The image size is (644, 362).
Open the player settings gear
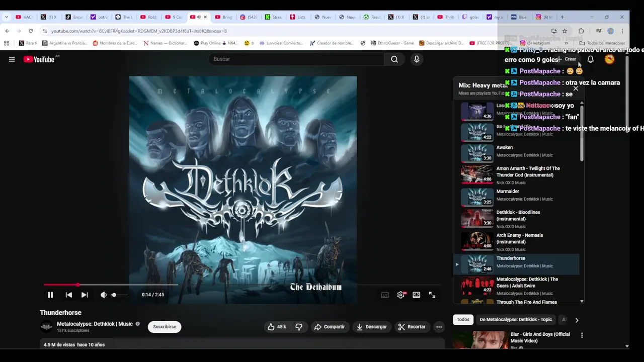401,295
